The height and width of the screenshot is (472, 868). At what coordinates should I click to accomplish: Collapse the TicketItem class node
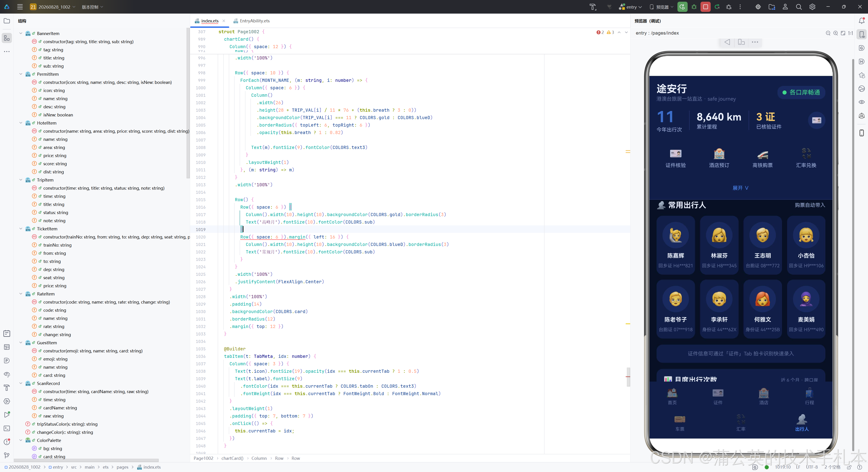pyautogui.click(x=21, y=229)
